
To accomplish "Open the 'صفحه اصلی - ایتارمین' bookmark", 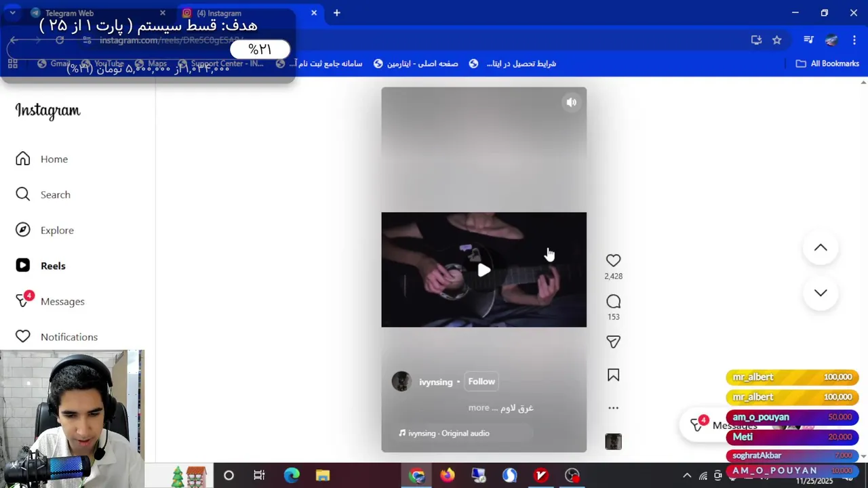I will tap(416, 64).
